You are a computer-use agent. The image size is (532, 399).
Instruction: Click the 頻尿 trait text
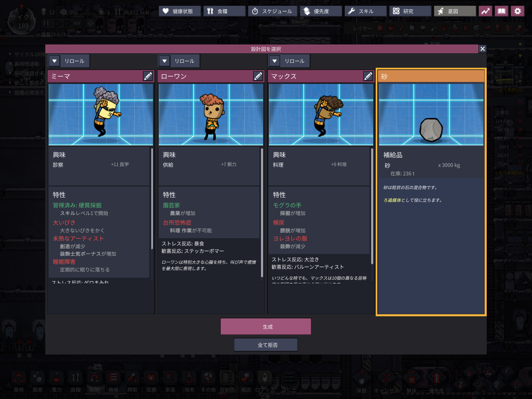point(279,222)
